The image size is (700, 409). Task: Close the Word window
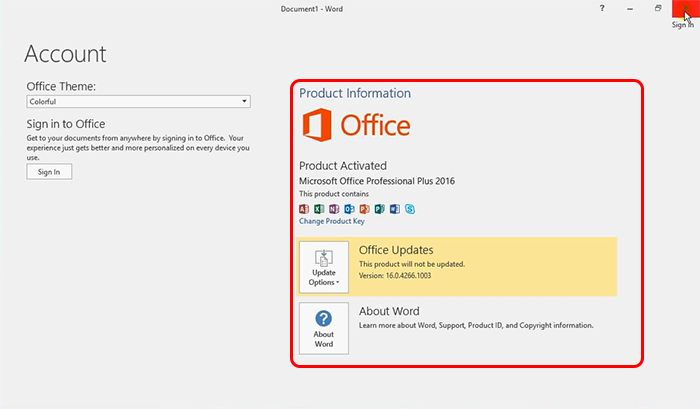point(686,8)
